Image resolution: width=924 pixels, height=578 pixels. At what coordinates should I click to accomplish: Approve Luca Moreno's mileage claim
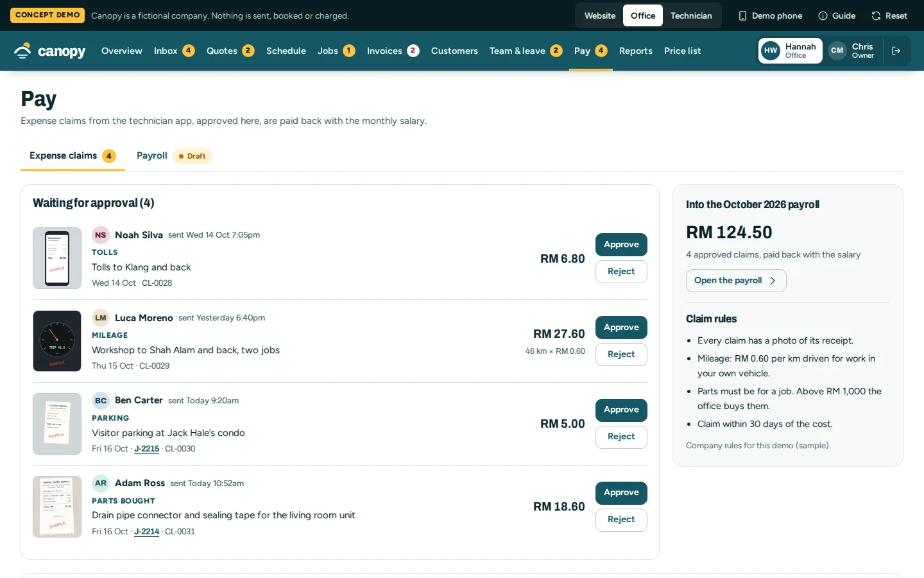[x=621, y=328]
